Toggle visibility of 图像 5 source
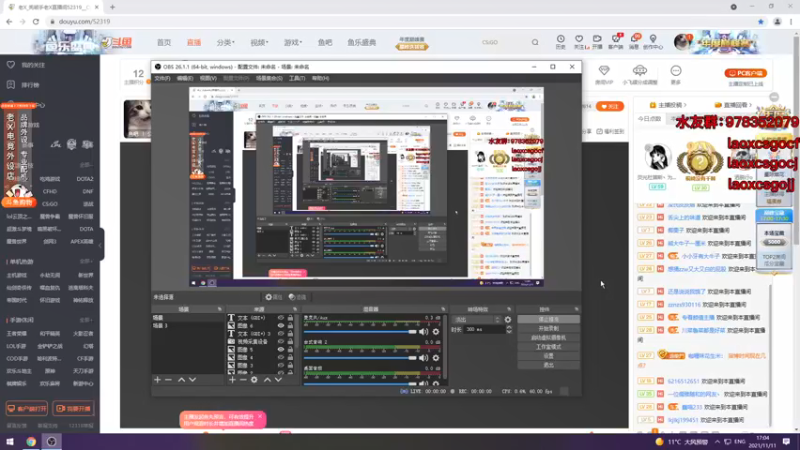This screenshot has height=450, width=800. [x=281, y=349]
